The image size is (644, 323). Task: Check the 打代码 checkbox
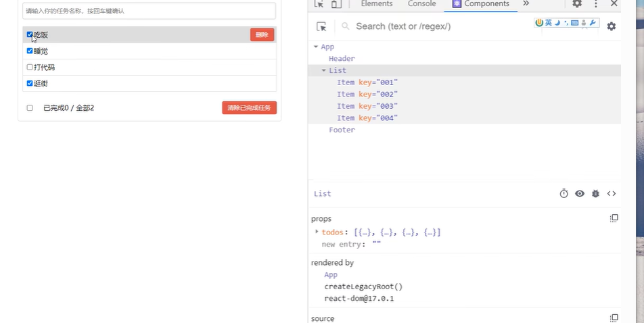pos(30,67)
